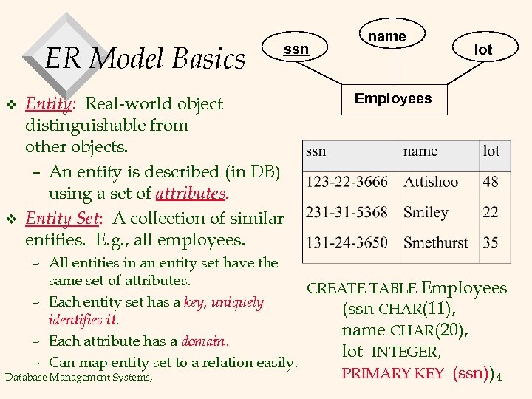The height and width of the screenshot is (399, 532).
Task: Click 'Can map entity set to a relation easily.'
Action: pos(173,363)
